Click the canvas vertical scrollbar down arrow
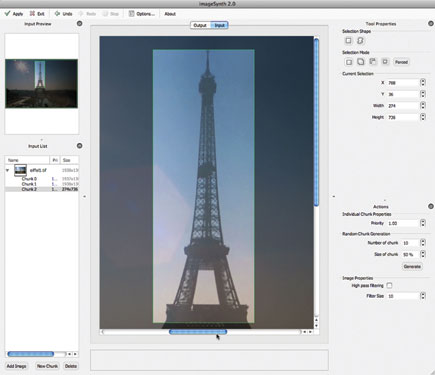 pos(316,326)
